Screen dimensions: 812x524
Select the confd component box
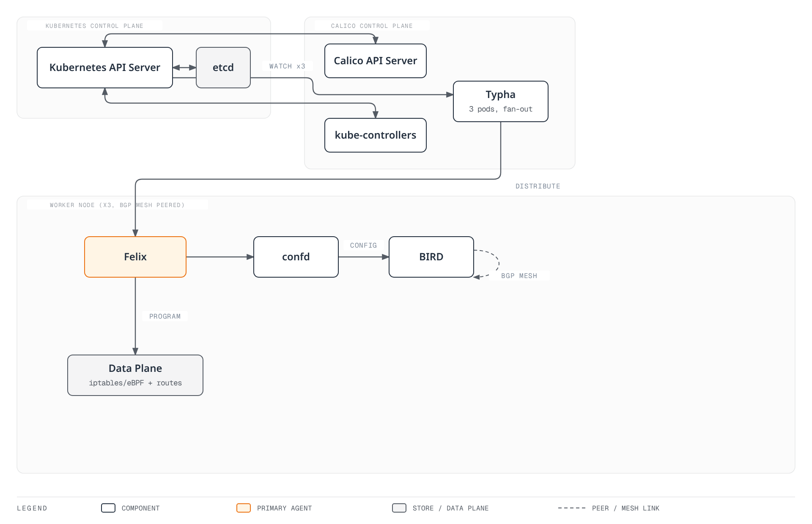[296, 257]
